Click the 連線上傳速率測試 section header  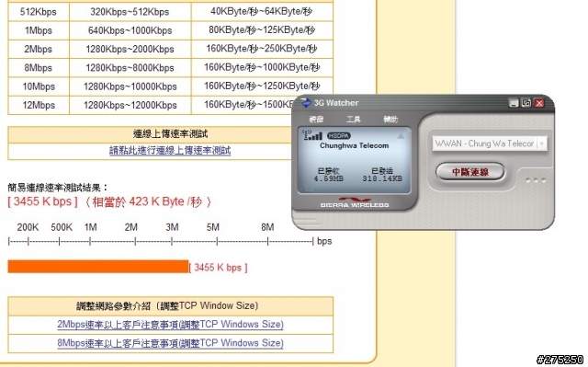pos(170,134)
